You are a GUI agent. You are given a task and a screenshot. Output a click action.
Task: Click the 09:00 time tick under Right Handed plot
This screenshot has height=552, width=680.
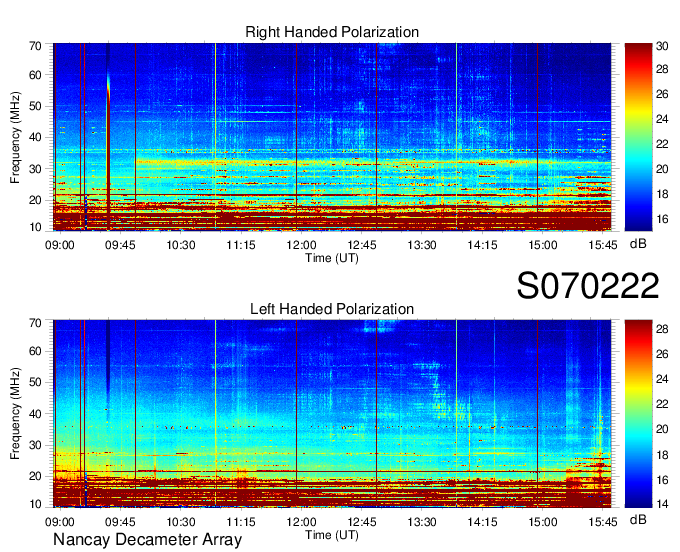[60, 245]
